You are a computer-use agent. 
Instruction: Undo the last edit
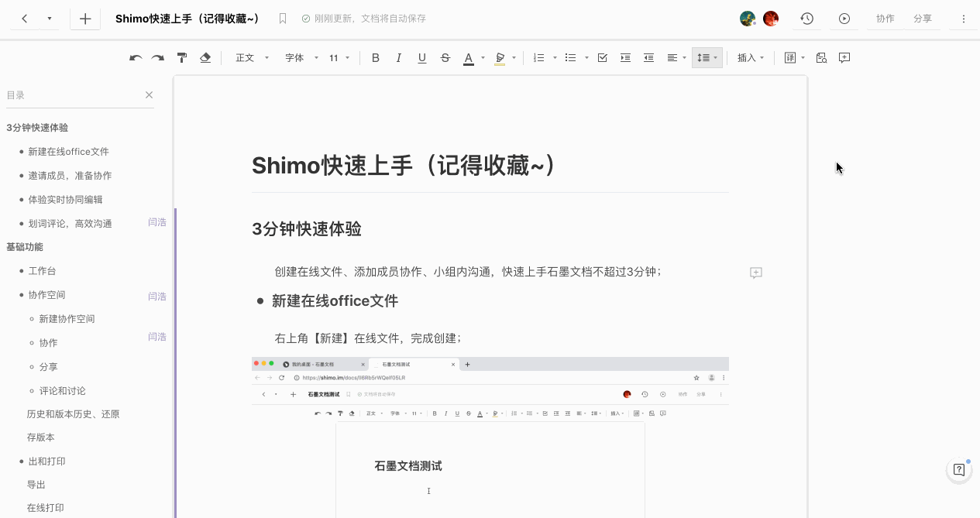[136, 58]
